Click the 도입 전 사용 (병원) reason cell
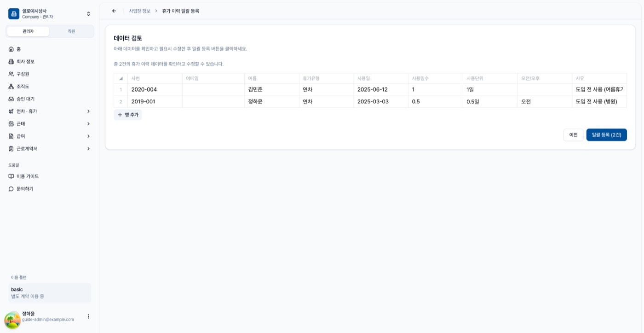 click(x=599, y=101)
